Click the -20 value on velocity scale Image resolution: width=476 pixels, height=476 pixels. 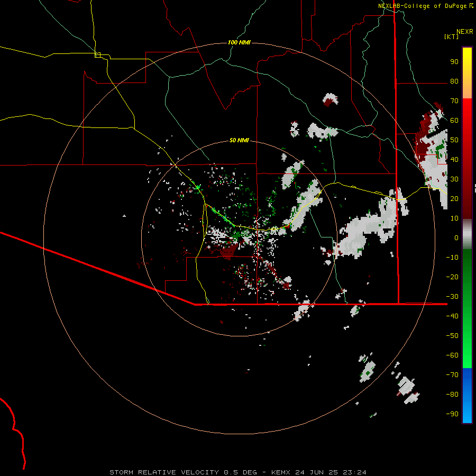452,277
